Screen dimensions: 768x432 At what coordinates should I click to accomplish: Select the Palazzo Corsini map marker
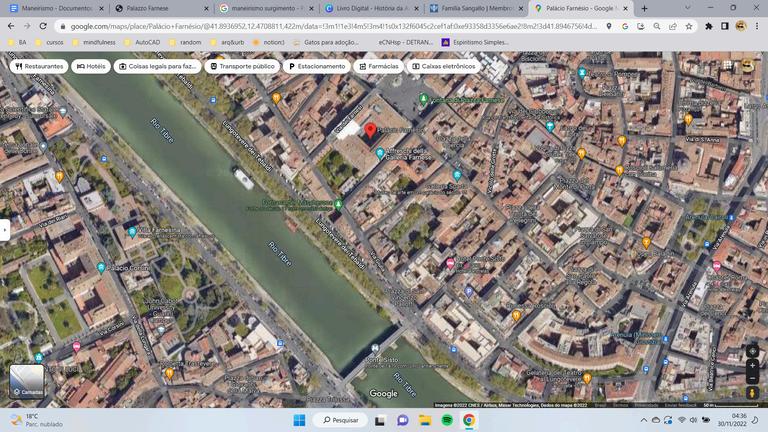coord(101,267)
